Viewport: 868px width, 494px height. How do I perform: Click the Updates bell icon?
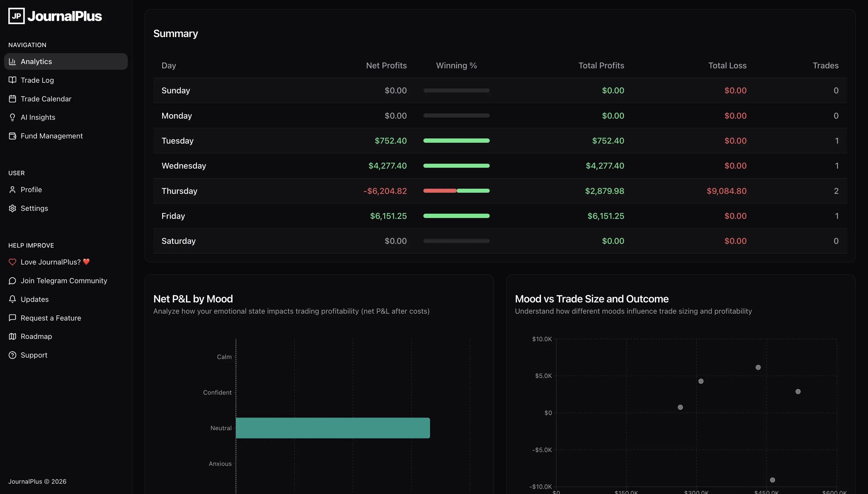pos(13,299)
